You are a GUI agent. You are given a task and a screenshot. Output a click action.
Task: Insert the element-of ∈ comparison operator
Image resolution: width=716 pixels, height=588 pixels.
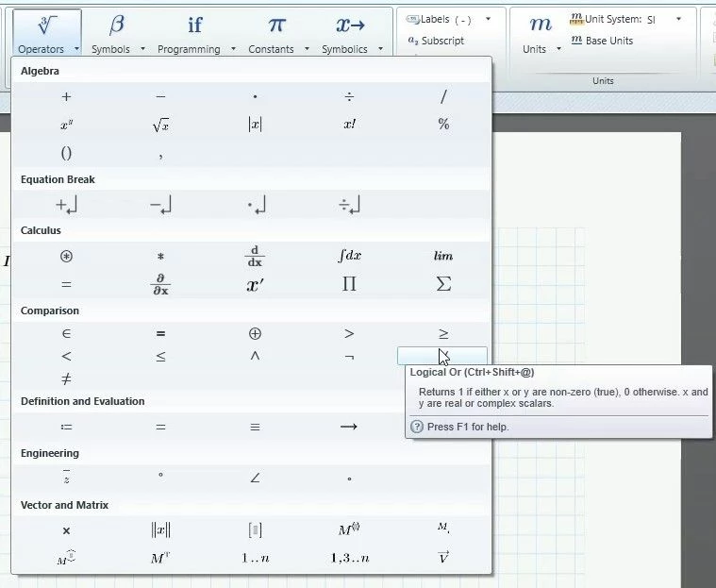(x=66, y=333)
